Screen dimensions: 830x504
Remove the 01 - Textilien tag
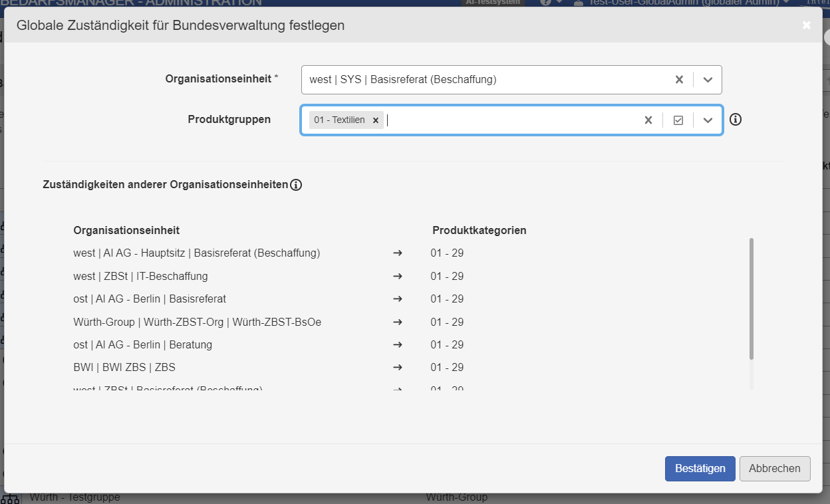(376, 120)
